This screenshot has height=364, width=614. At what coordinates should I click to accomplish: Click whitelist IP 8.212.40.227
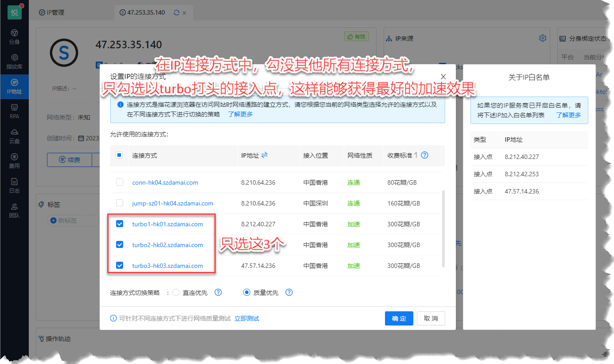point(522,157)
